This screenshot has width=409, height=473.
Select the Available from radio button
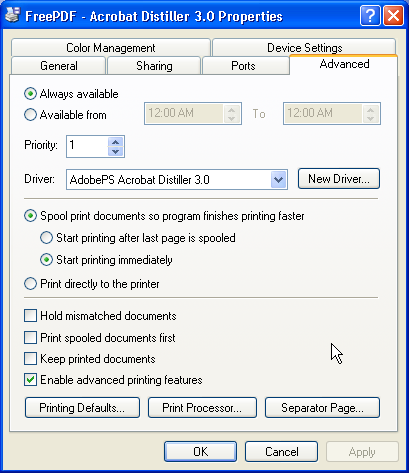click(x=30, y=115)
